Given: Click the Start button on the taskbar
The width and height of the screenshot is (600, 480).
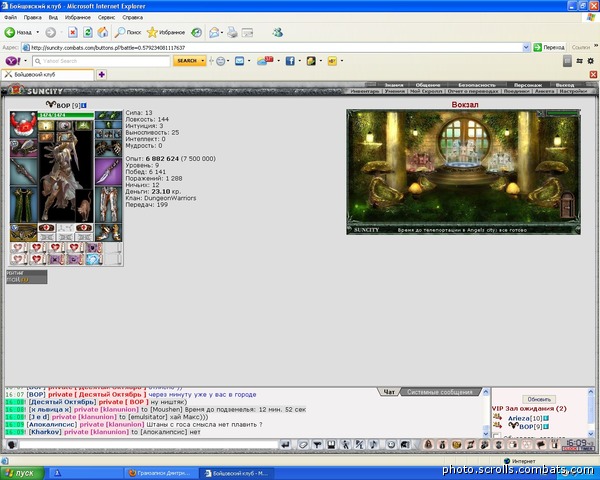Looking at the screenshot, I should coord(20,473).
